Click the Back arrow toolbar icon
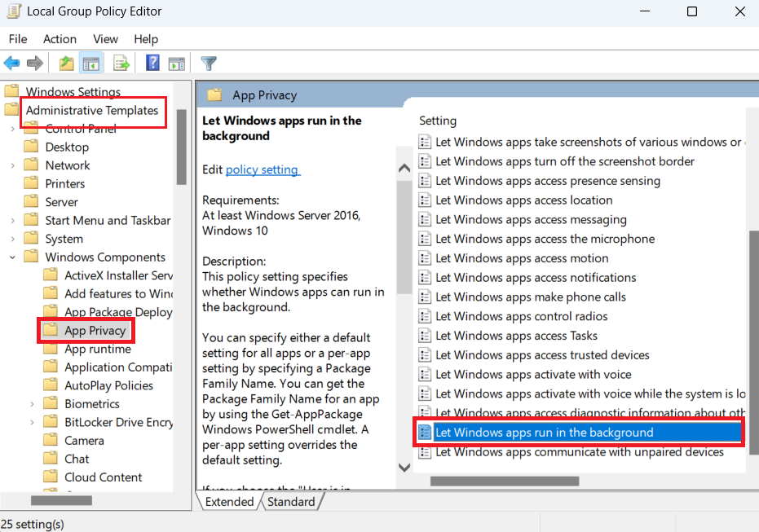This screenshot has width=759, height=532. tap(11, 63)
